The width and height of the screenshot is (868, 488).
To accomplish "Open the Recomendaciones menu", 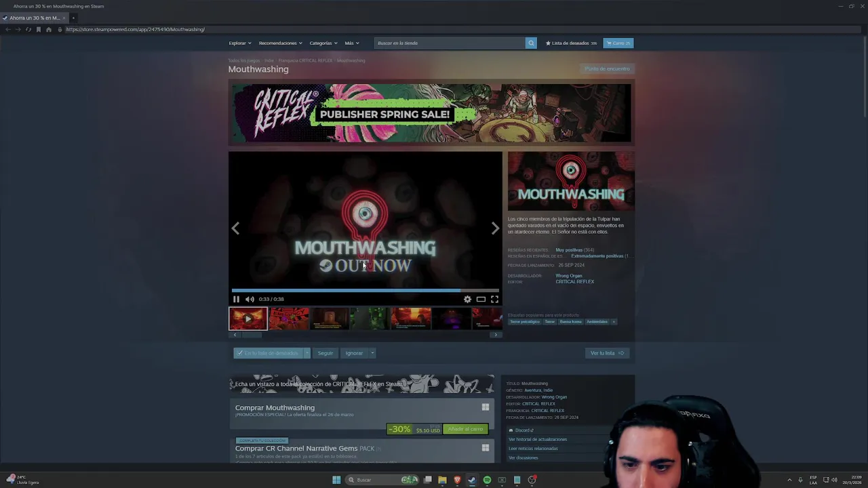I will [280, 43].
